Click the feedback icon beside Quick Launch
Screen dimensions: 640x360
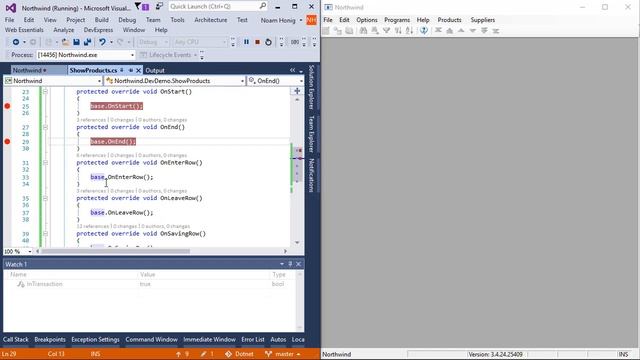(159, 6)
